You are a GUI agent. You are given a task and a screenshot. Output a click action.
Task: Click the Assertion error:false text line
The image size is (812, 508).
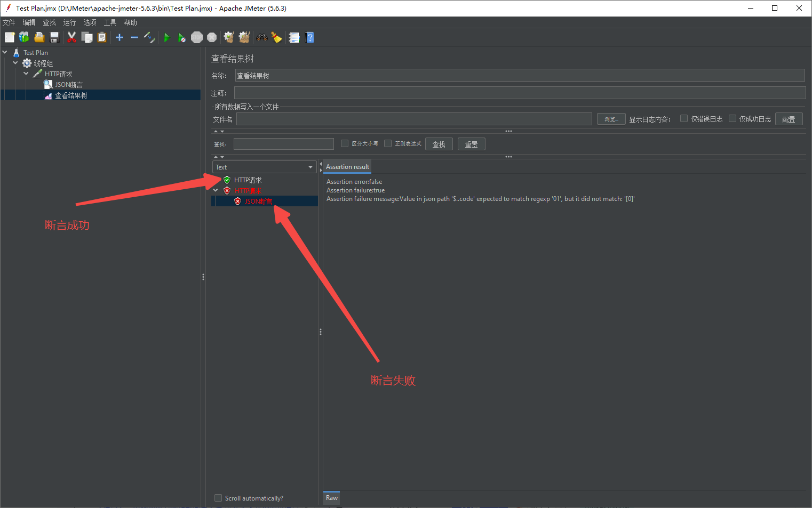354,182
